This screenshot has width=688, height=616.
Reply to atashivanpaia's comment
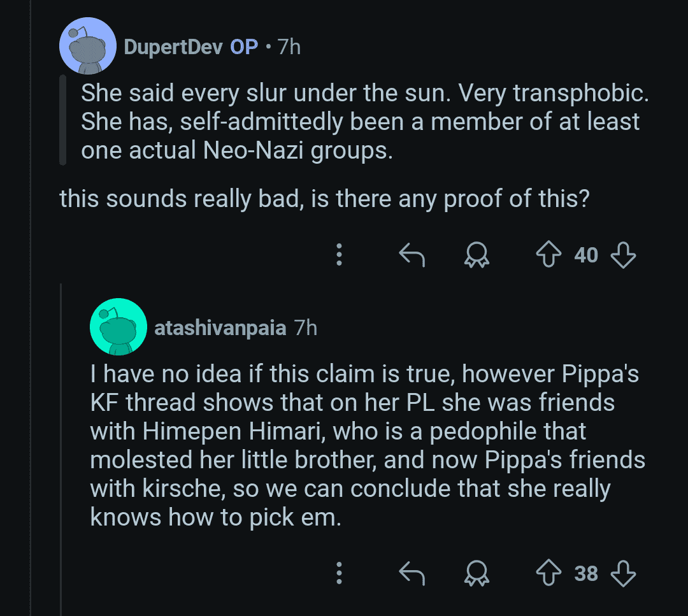pos(412,573)
